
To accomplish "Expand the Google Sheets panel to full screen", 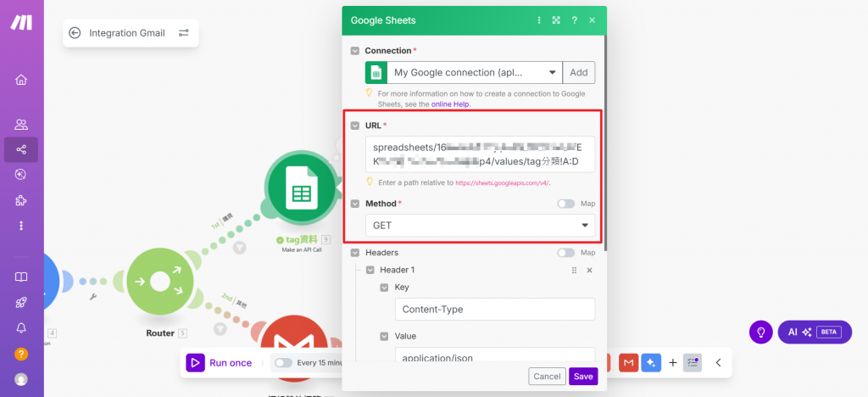I will point(556,20).
